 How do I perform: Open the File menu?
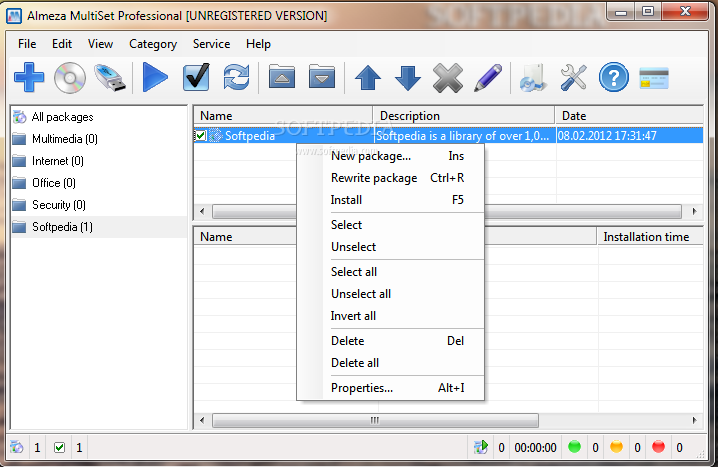27,44
